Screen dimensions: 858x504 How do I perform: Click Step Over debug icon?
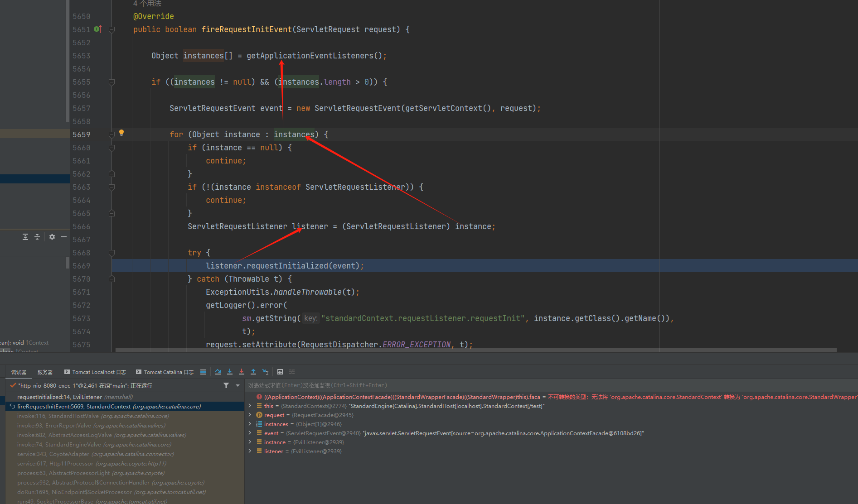pyautogui.click(x=218, y=372)
